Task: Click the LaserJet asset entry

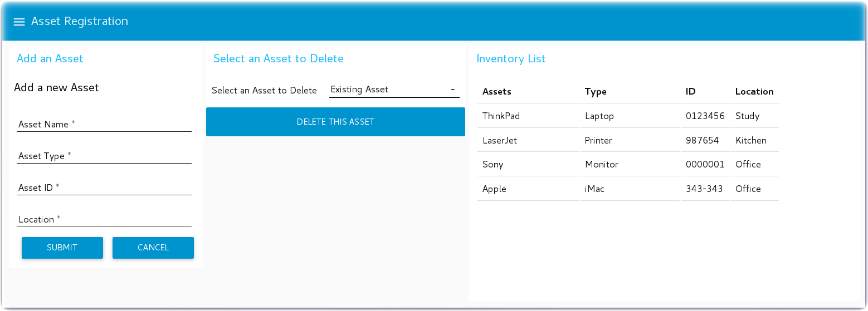Action: pos(500,141)
